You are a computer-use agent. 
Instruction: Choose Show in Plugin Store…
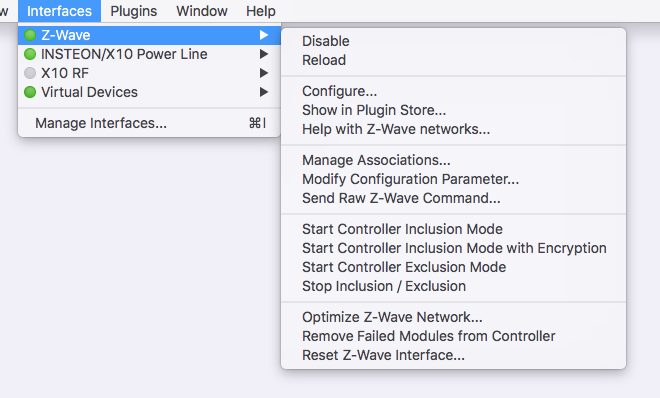[x=454, y=110]
